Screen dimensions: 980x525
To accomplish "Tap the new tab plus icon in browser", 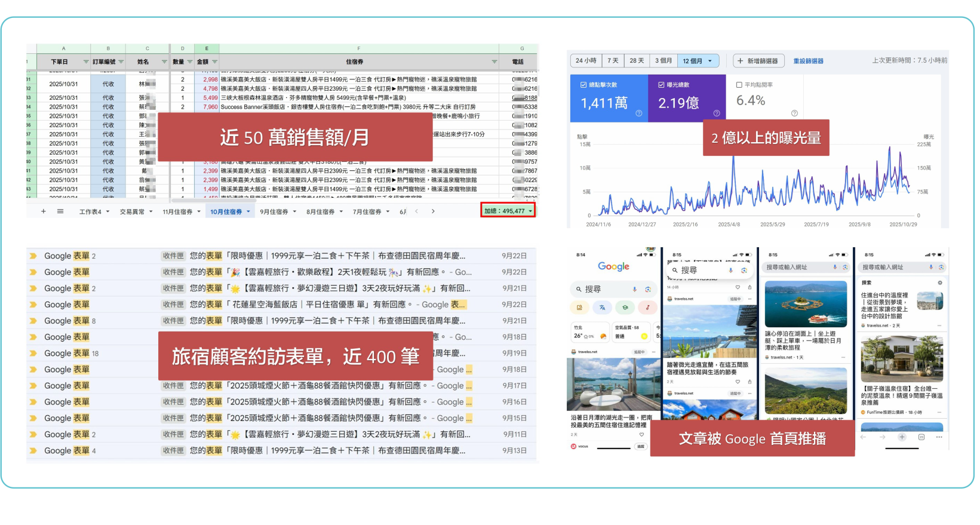I will (x=902, y=437).
